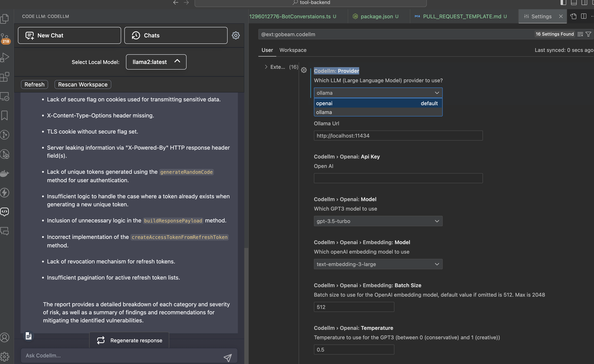Expand the Extensions tree section

tap(266, 67)
